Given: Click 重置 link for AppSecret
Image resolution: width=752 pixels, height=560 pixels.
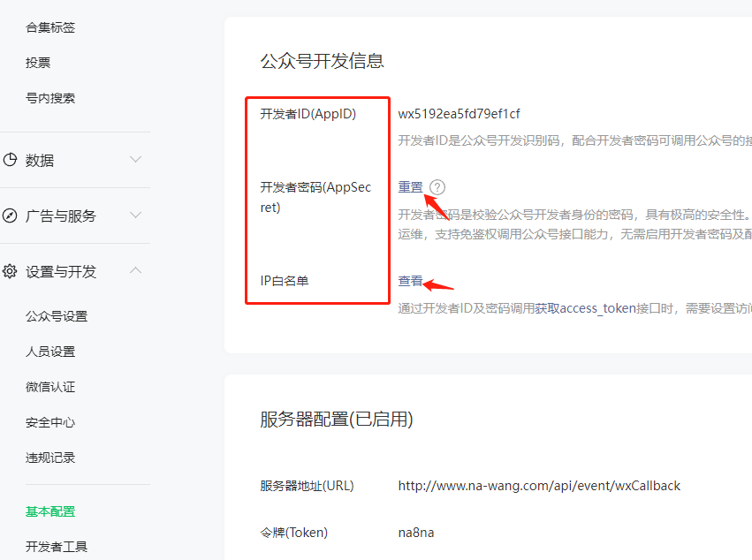Looking at the screenshot, I should [x=410, y=187].
